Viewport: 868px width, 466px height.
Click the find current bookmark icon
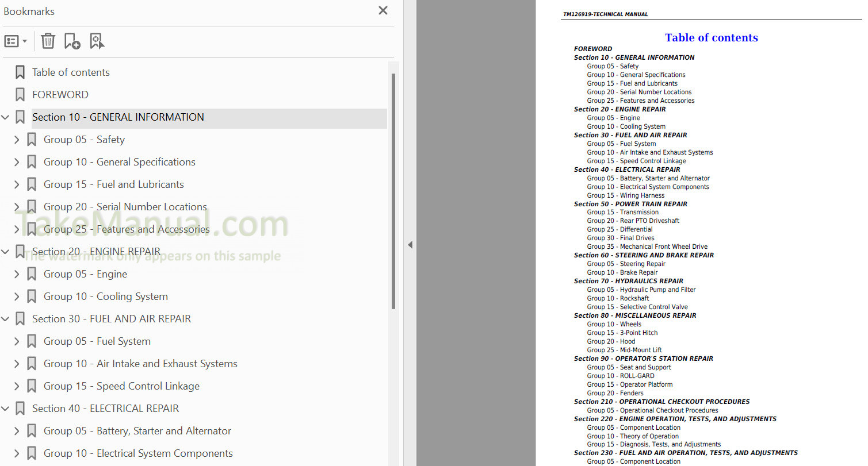97,41
